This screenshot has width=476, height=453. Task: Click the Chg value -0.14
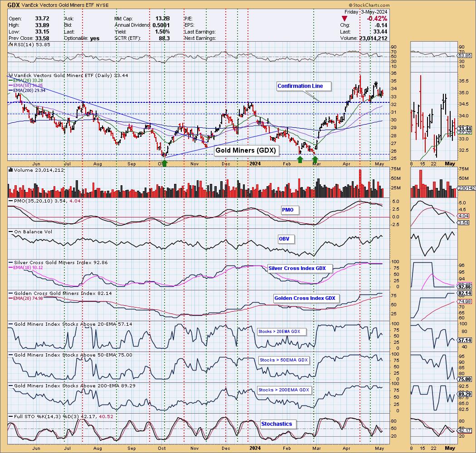(382, 25)
